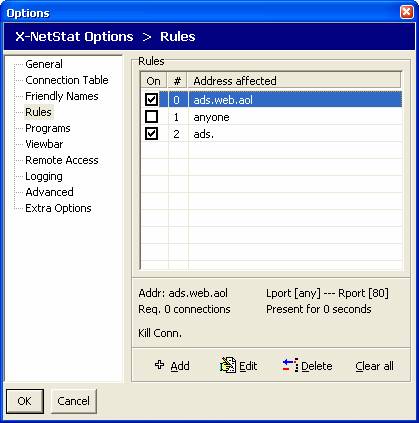Enable the rule 1 anyone checkbox
The image size is (419, 423).
(x=152, y=117)
